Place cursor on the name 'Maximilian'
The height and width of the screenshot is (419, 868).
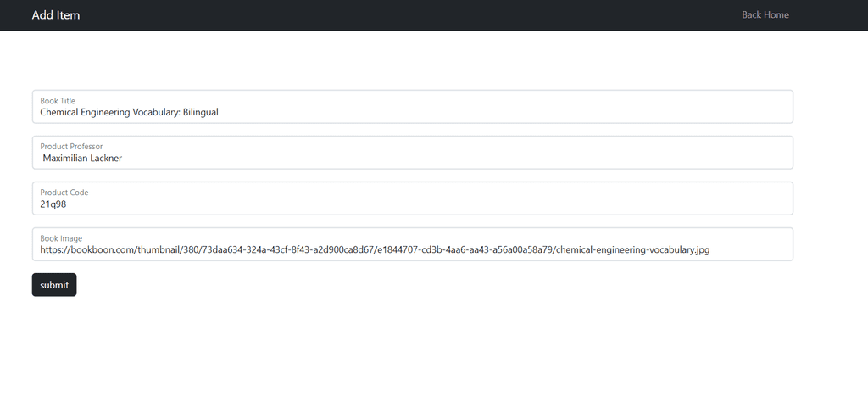tap(64, 158)
